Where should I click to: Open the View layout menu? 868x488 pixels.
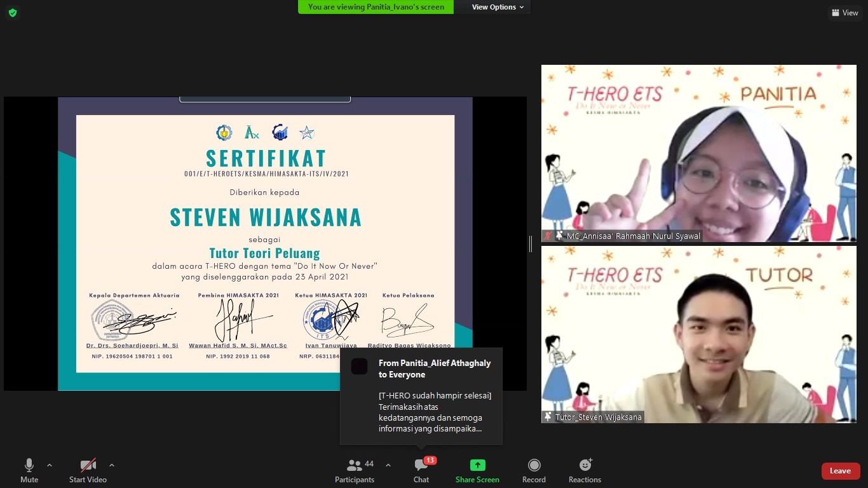tap(844, 13)
